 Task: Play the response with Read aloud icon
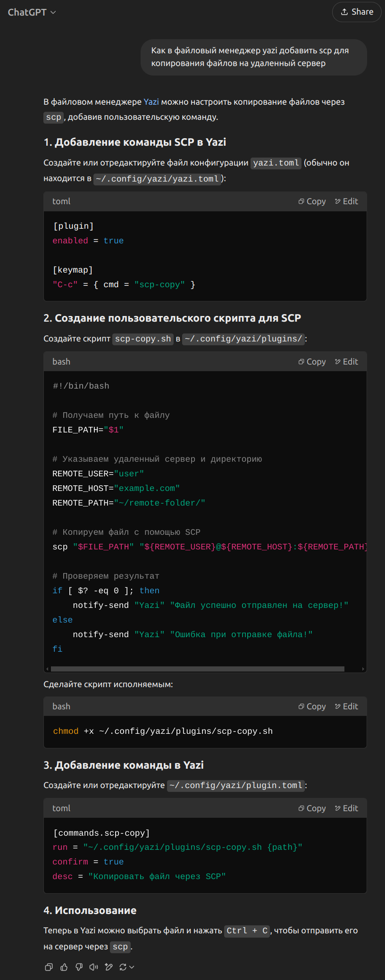click(x=94, y=967)
